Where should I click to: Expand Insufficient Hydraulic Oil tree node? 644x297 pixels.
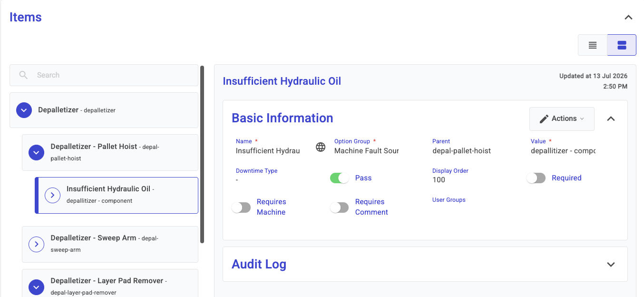coord(52,195)
